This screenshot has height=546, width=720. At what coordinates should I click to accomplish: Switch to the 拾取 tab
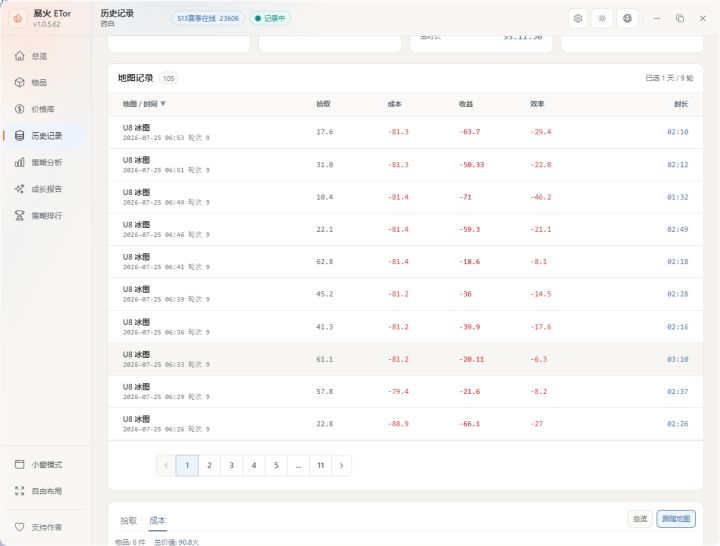[128, 520]
